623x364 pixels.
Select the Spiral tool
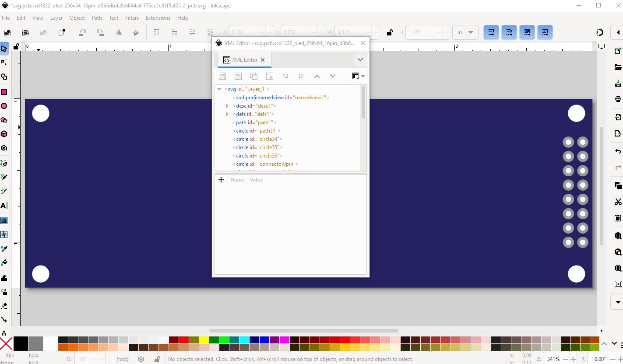(4, 148)
